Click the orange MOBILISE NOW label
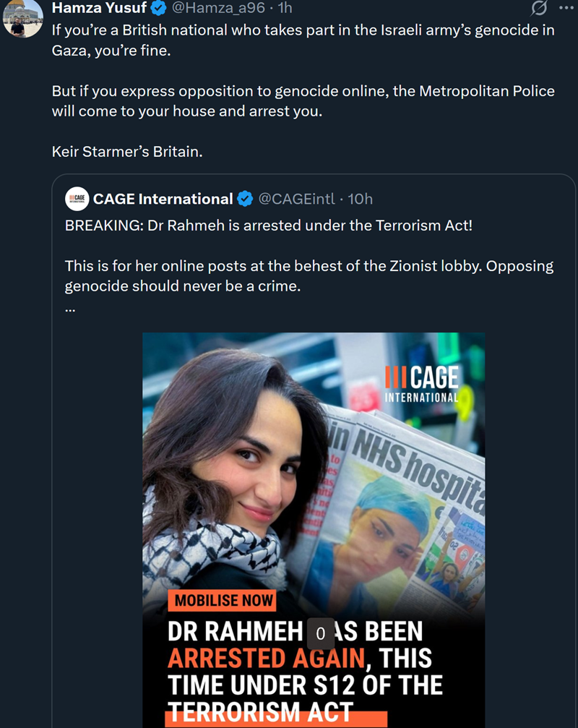Screen dimensions: 578x728 click(224, 600)
